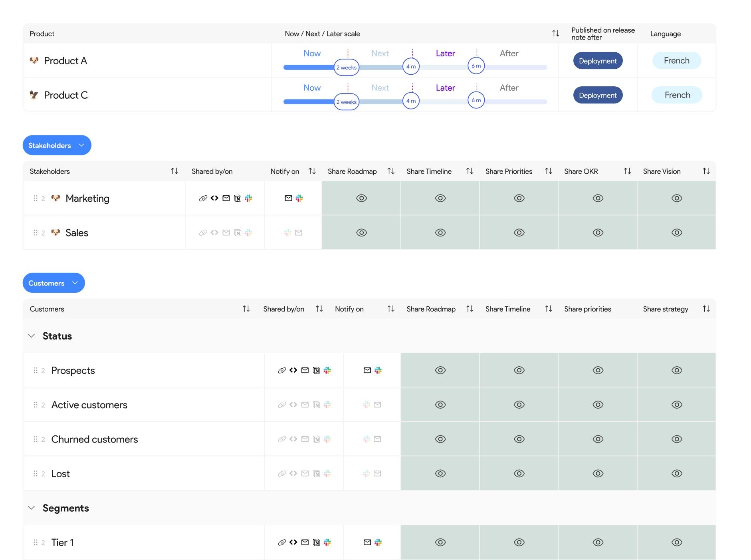The image size is (751, 560).
Task: Toggle Share Roadmap visibility for Tier 1
Action: (x=440, y=542)
